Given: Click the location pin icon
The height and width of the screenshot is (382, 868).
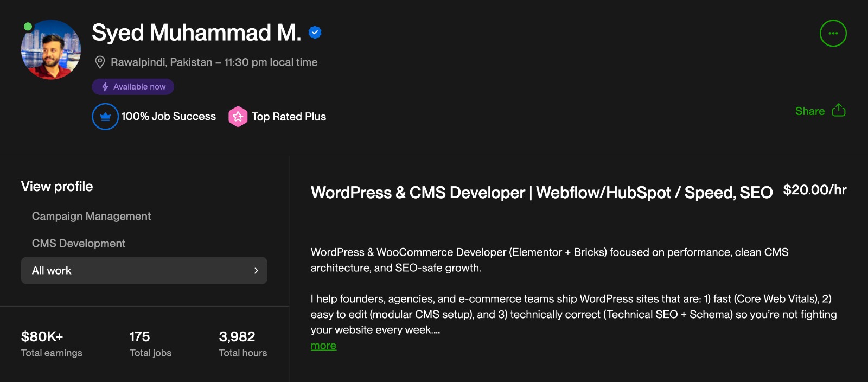Looking at the screenshot, I should (x=100, y=62).
